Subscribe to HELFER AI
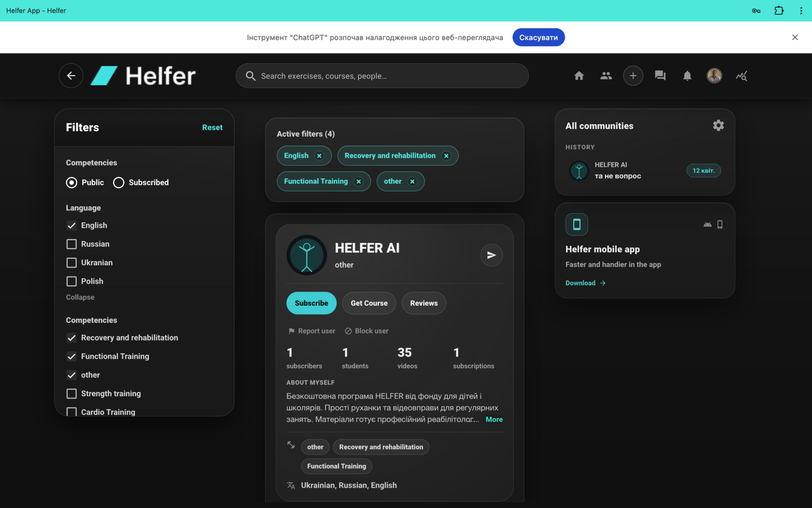Screen dimensions: 812x508 [311, 303]
